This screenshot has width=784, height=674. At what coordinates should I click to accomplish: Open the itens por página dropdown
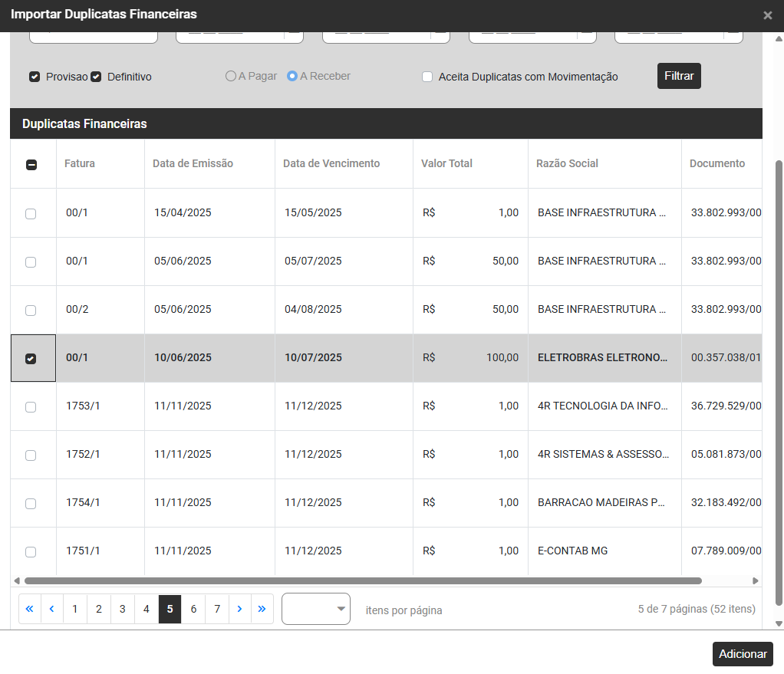point(315,609)
